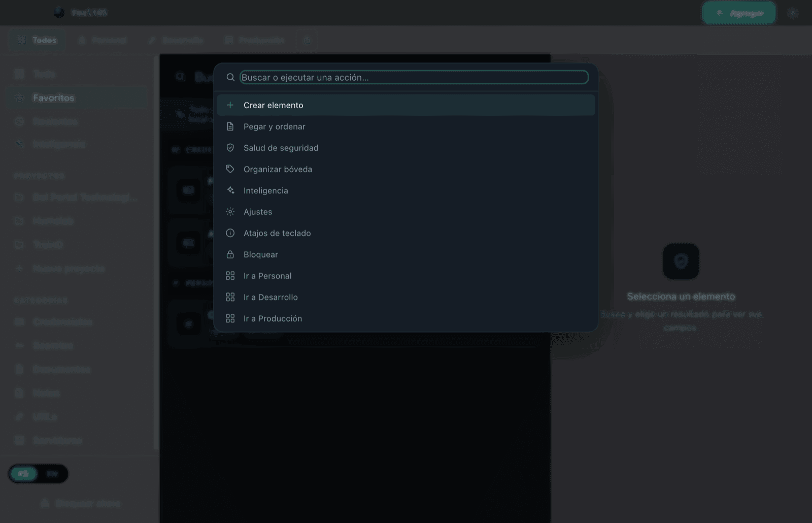
Task: Select the Servidores category
Action: (77, 440)
